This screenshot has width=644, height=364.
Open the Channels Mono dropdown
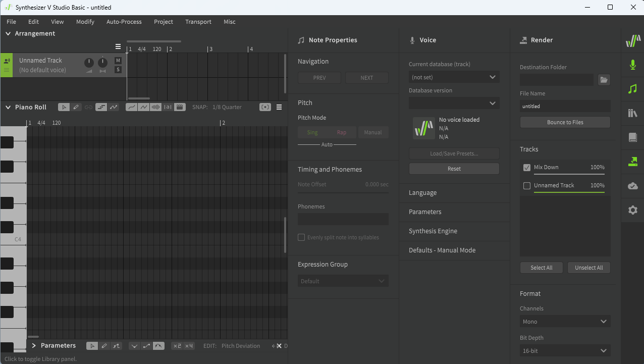(565, 322)
